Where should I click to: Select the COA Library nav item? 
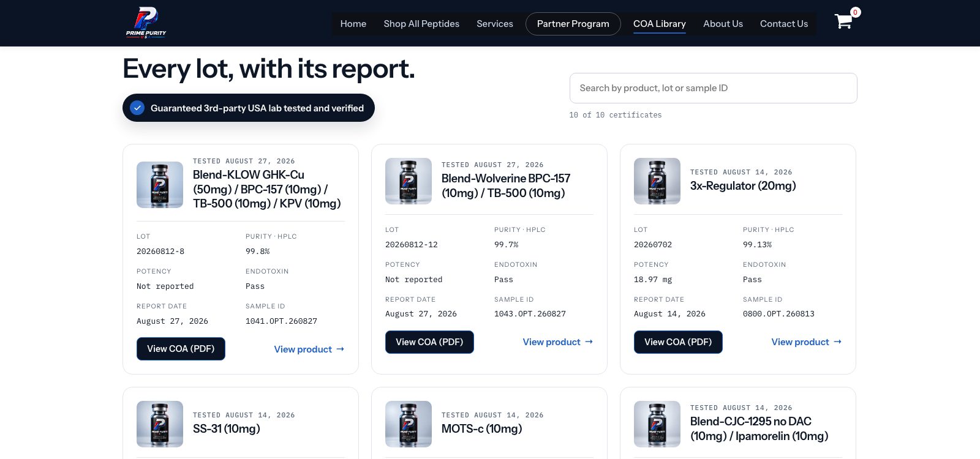(660, 24)
